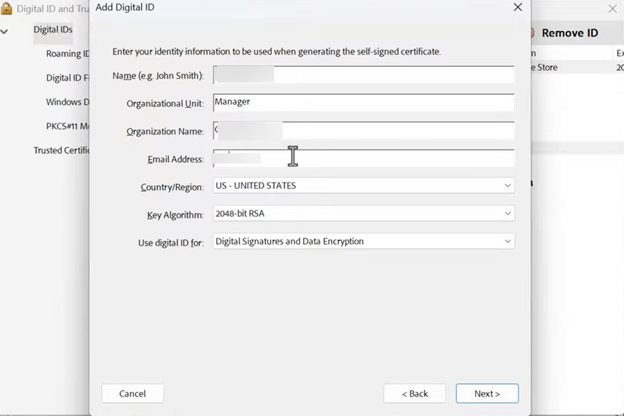
Task: Select Windows Digital IDs item in background tree
Action: pos(67,102)
